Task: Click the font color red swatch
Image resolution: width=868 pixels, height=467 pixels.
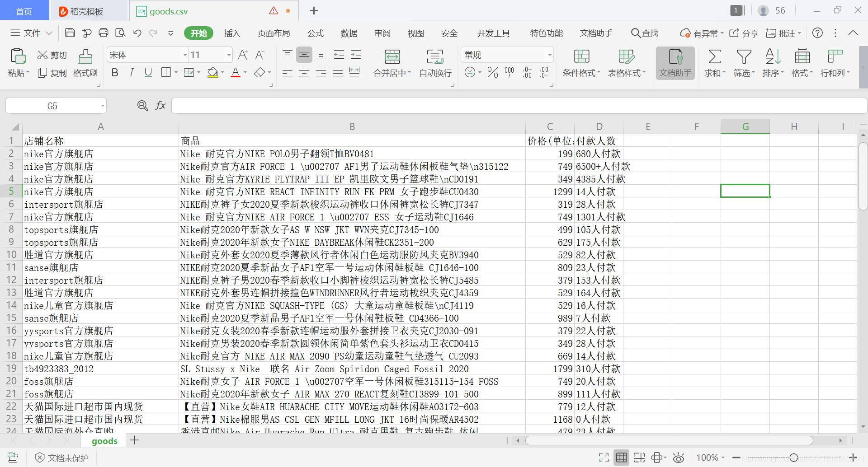Action: 236,73
